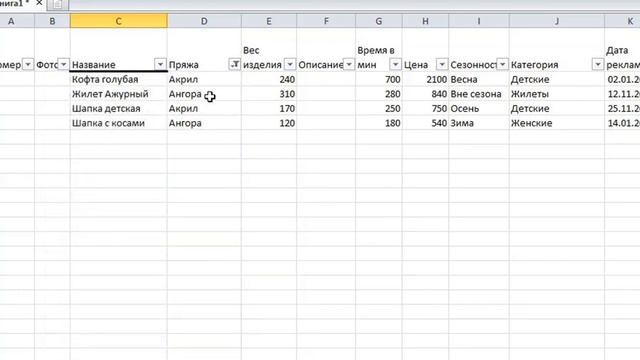This screenshot has width=640, height=360.
Task: Select season cell 'Осень'
Action: pos(479,109)
